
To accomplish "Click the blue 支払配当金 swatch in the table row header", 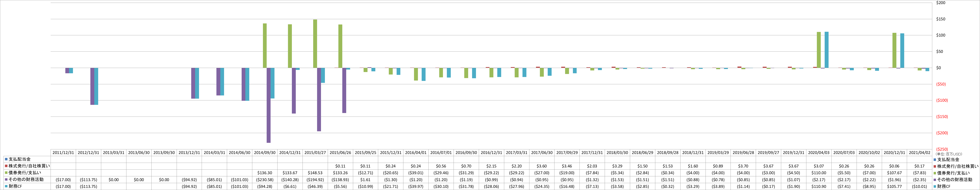I will [6, 159].
